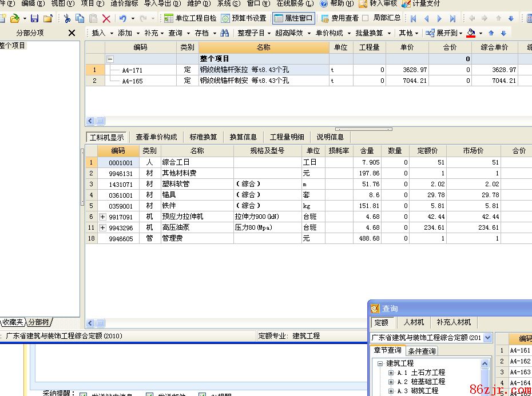The image size is (532, 396).
Task: Toggle the 属性窗口 property window
Action: 294,18
